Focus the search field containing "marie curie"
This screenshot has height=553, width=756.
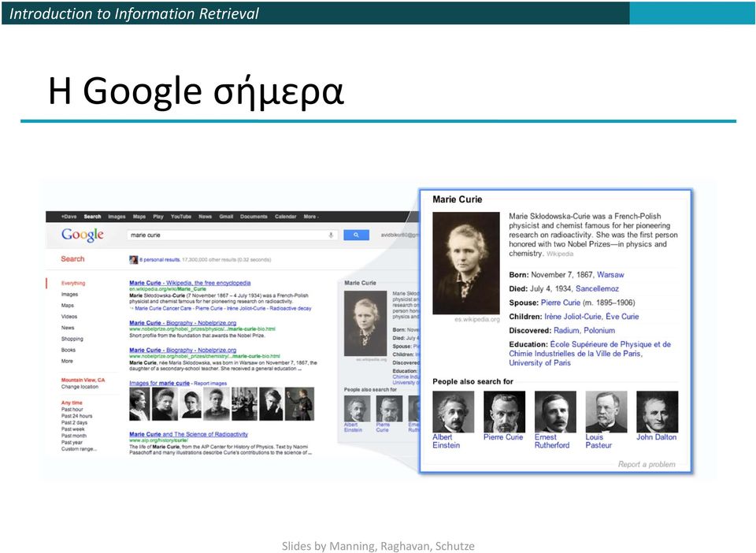click(233, 235)
